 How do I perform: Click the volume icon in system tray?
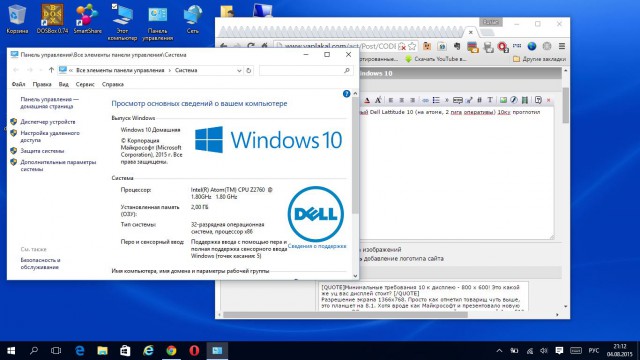[x=544, y=351]
